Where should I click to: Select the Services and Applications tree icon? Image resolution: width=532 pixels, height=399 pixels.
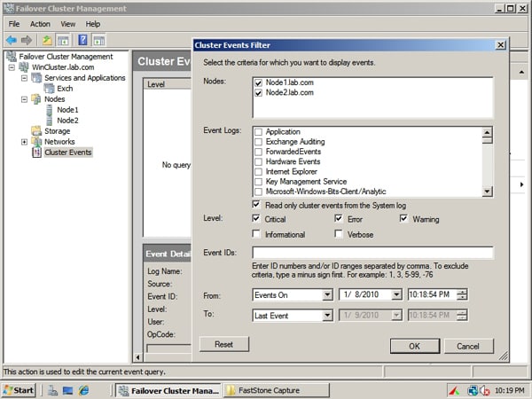pyautogui.click(x=36, y=78)
